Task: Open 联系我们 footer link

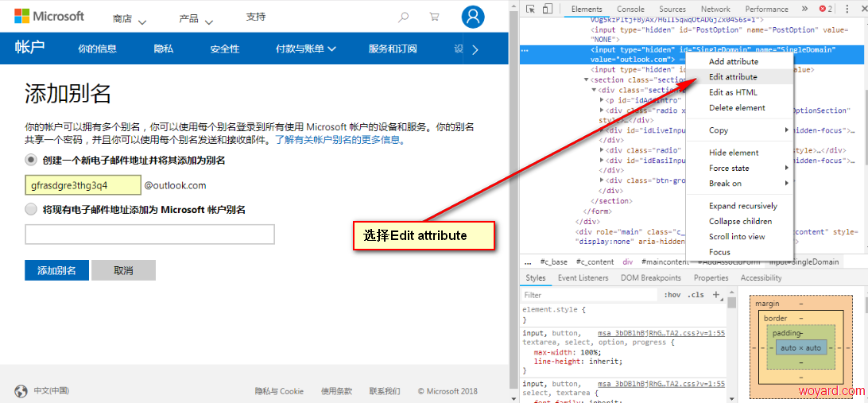Action: (x=385, y=391)
